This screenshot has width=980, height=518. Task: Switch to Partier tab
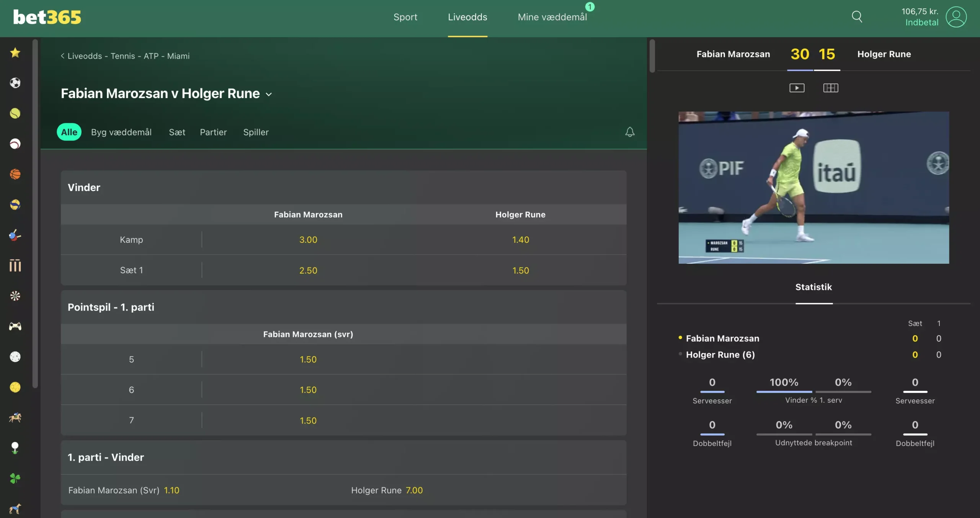pyautogui.click(x=213, y=132)
